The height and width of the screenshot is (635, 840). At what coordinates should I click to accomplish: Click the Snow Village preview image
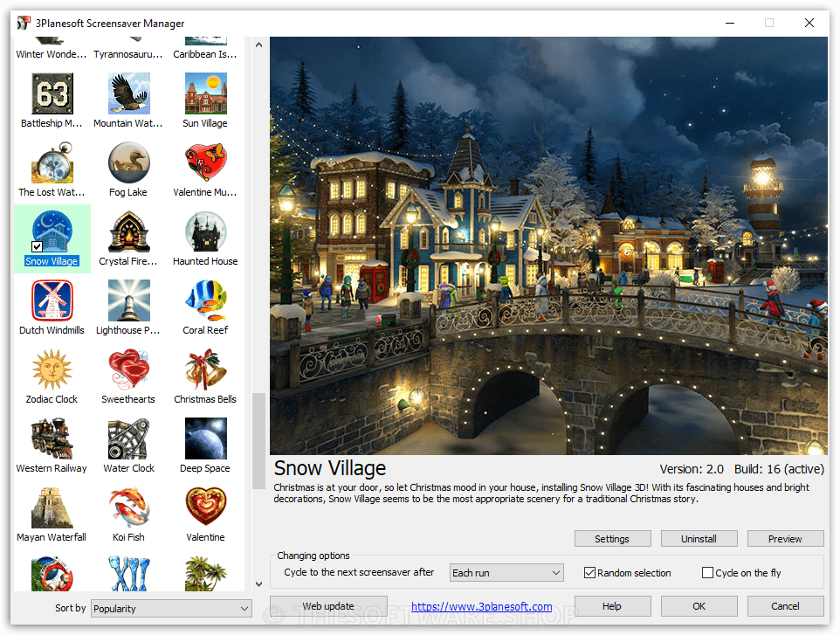coord(548,246)
